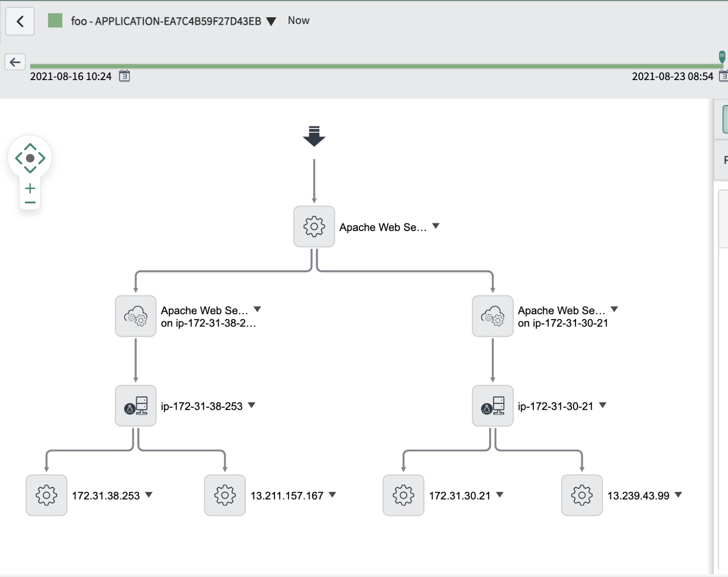Zoom in with the plus button
Image resolution: width=728 pixels, height=577 pixels.
point(30,188)
